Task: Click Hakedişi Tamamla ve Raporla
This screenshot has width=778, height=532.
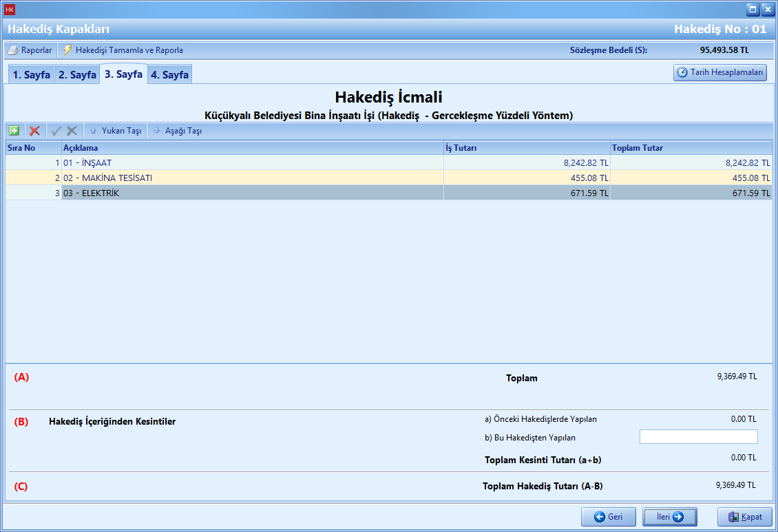Action: pyautogui.click(x=123, y=50)
